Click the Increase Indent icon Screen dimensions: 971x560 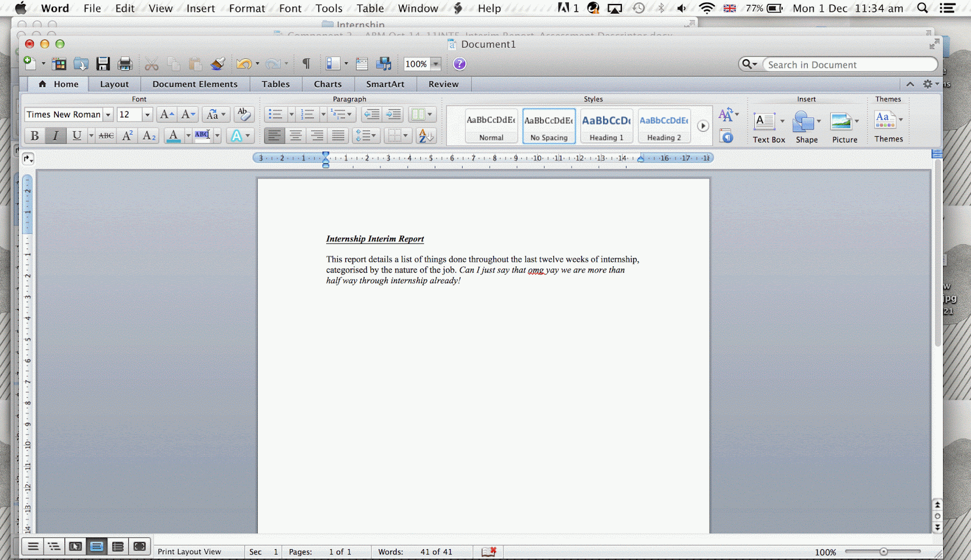pyautogui.click(x=393, y=115)
